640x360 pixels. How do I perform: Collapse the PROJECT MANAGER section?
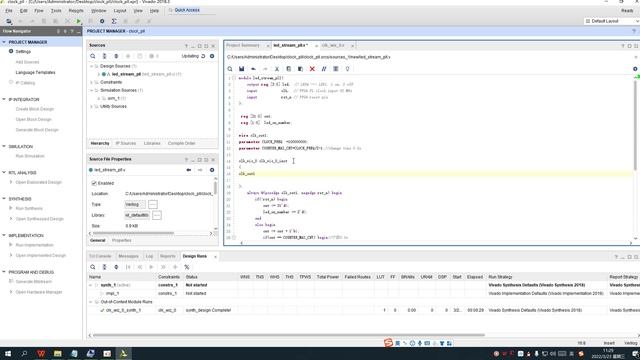4,42
